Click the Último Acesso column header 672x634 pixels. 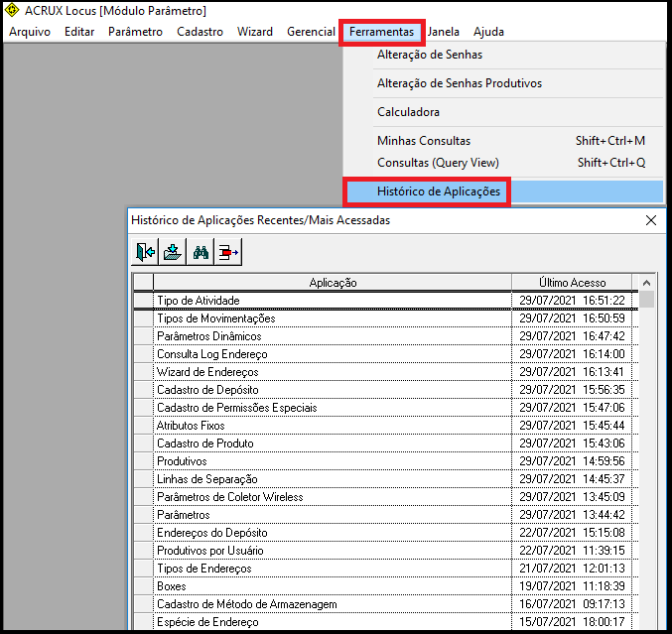572,283
